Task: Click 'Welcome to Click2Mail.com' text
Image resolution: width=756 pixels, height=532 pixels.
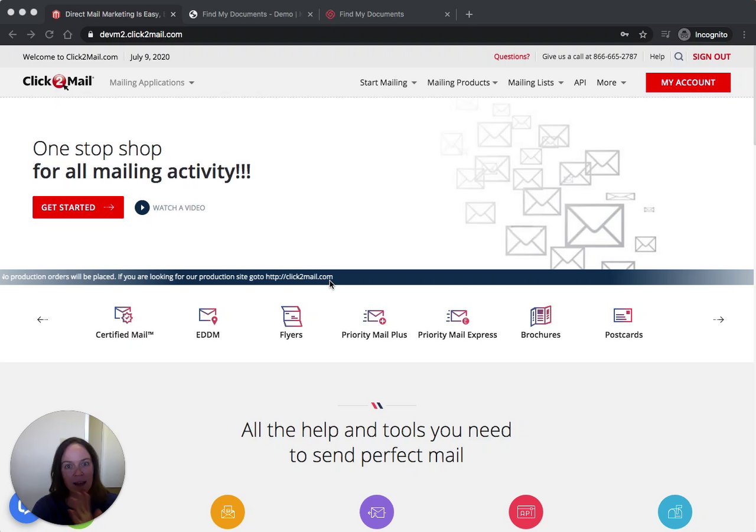Action: 70,57
